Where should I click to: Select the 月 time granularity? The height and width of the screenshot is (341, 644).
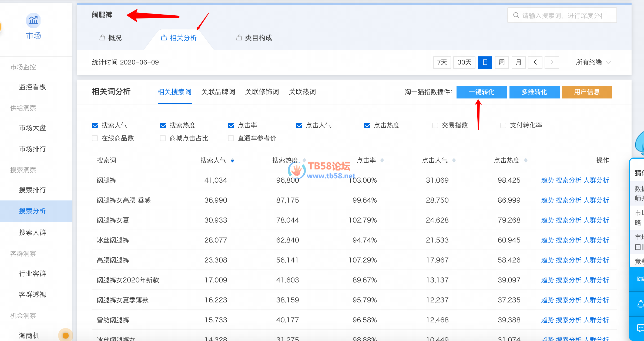point(518,62)
